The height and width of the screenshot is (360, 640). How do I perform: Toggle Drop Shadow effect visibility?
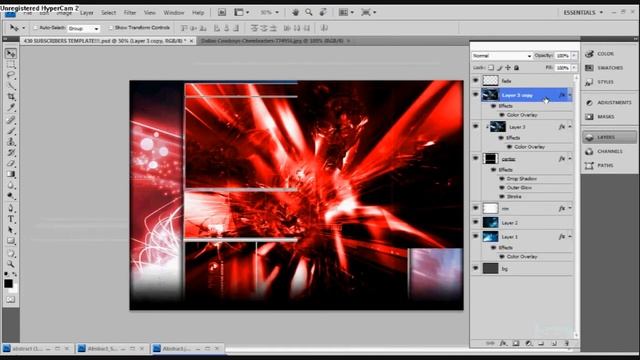(x=502, y=179)
